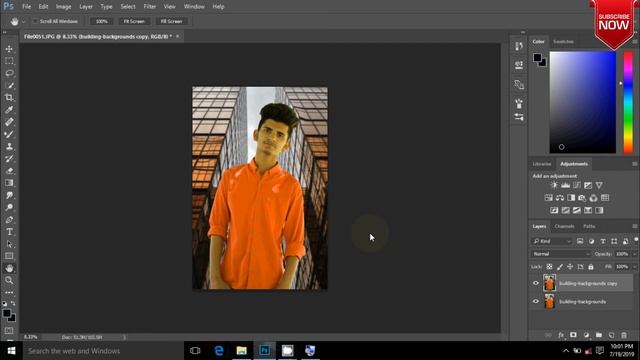640x360 pixels.
Task: Add a Hue/Saturation adjustment
Action: click(549, 198)
